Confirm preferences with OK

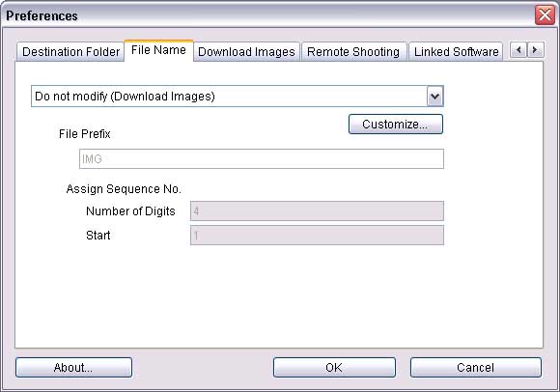tap(334, 367)
